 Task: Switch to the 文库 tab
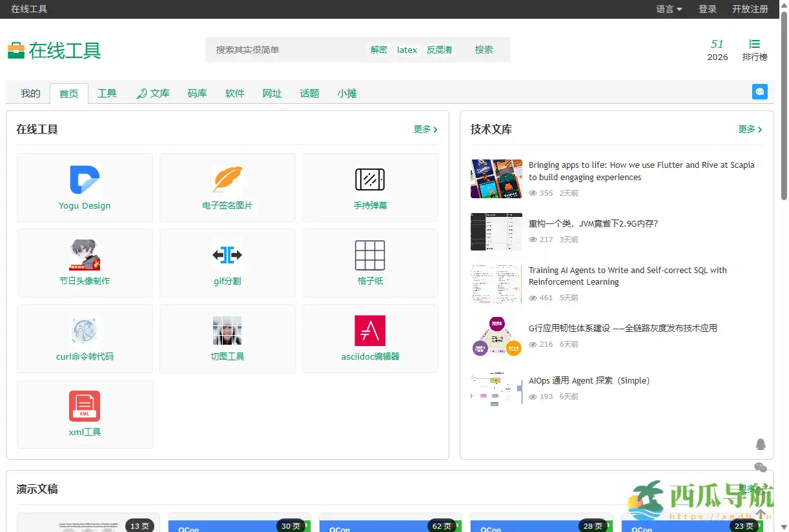157,93
